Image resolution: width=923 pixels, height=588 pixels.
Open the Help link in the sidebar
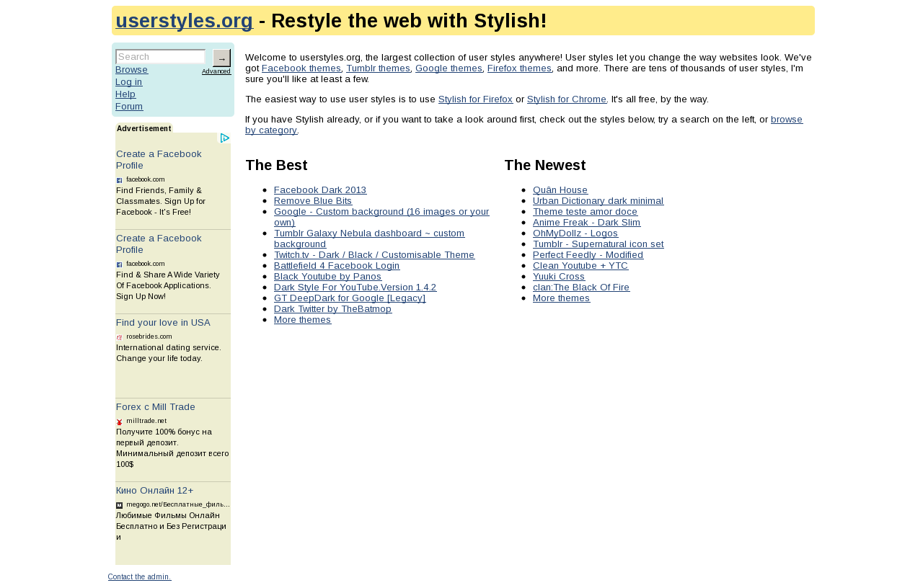pyautogui.click(x=125, y=94)
